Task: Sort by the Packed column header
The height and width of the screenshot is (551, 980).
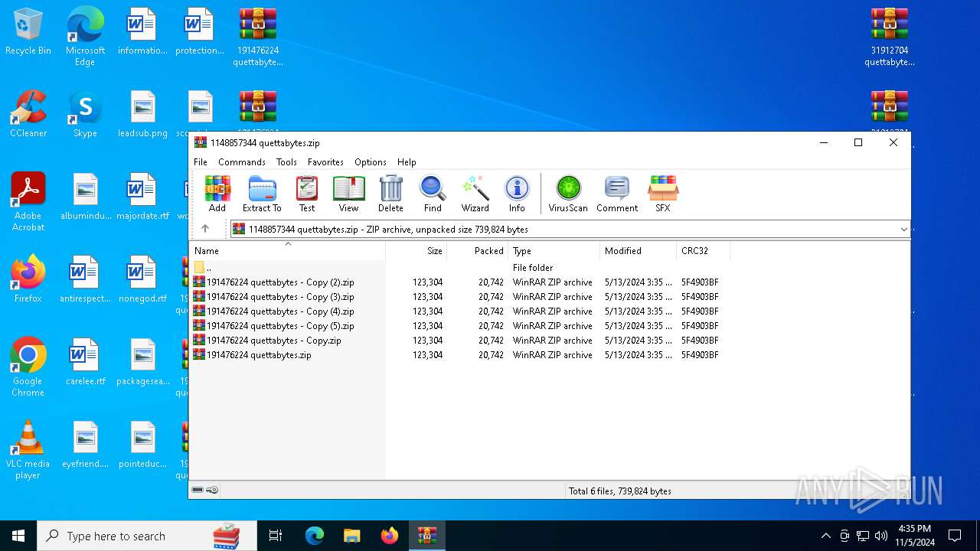Action: [x=478, y=251]
